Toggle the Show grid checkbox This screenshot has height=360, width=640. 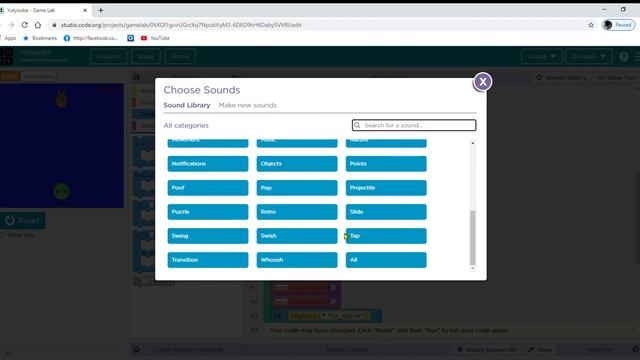pos(2,235)
